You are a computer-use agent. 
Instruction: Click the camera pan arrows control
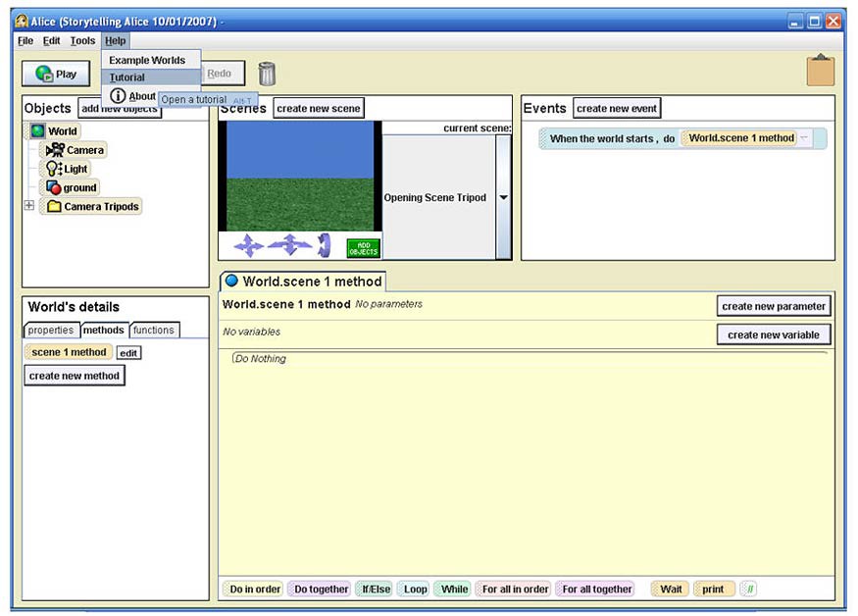(248, 245)
